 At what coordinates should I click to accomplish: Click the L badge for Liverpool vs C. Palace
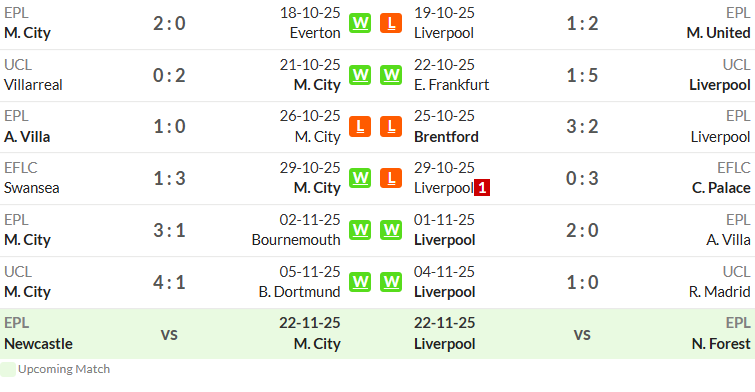pos(391,178)
